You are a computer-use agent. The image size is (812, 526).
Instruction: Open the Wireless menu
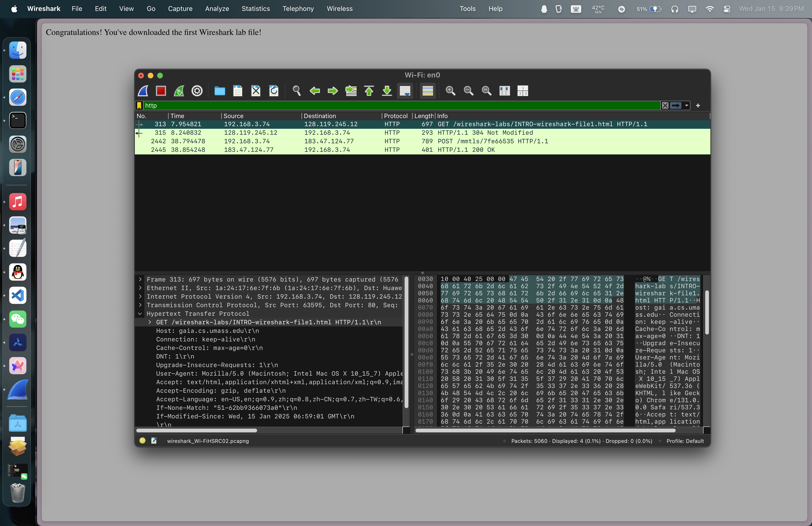340,9
